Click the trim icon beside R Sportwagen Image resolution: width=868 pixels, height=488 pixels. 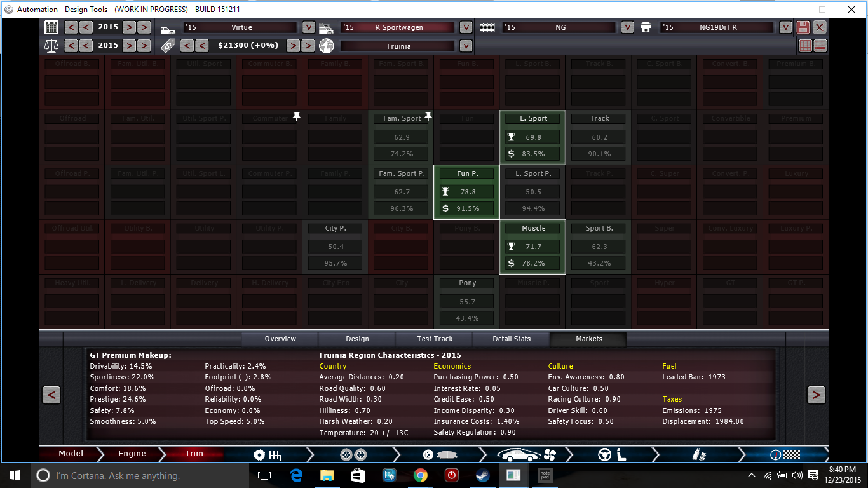[x=326, y=28]
